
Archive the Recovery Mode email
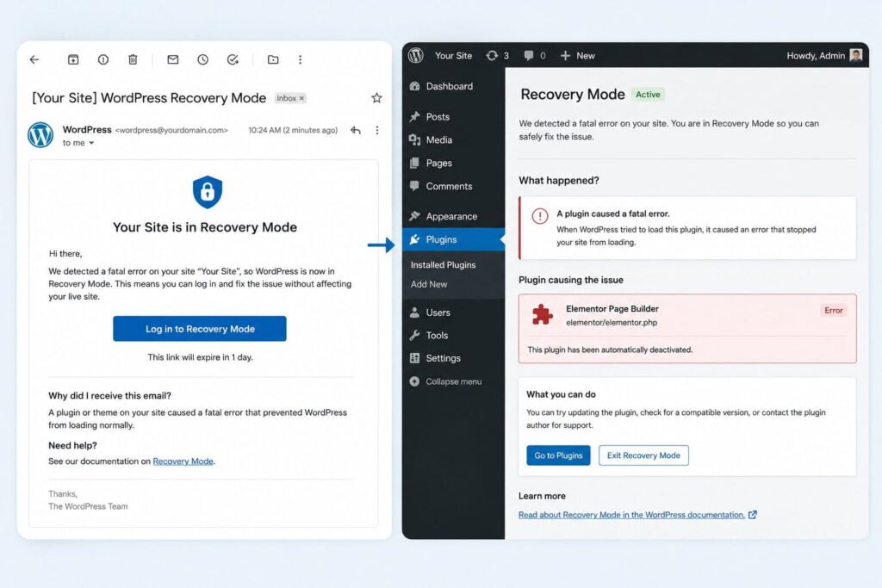pyautogui.click(x=73, y=59)
